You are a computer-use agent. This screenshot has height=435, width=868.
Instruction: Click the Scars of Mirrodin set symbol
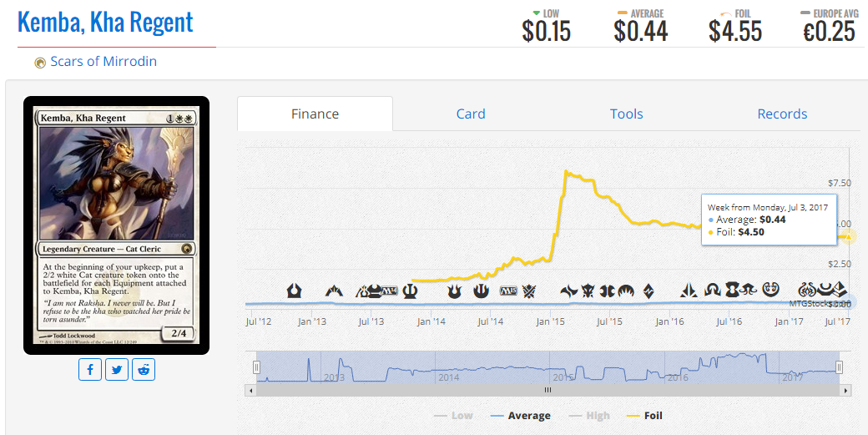[40, 63]
